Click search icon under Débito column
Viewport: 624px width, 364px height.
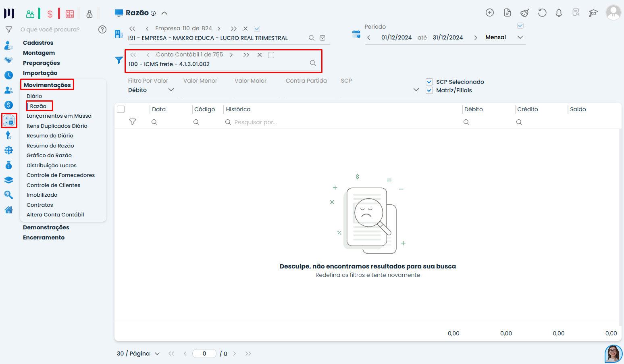pyautogui.click(x=466, y=122)
